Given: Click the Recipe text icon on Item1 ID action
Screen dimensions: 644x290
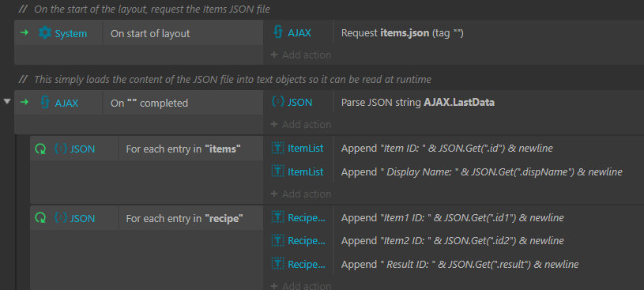Looking at the screenshot, I should [x=278, y=217].
